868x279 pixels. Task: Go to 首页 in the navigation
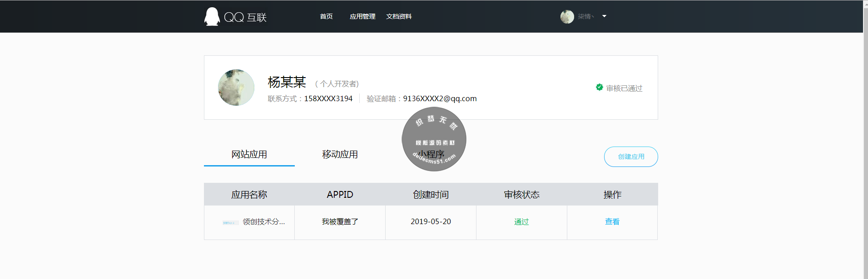coord(326,16)
